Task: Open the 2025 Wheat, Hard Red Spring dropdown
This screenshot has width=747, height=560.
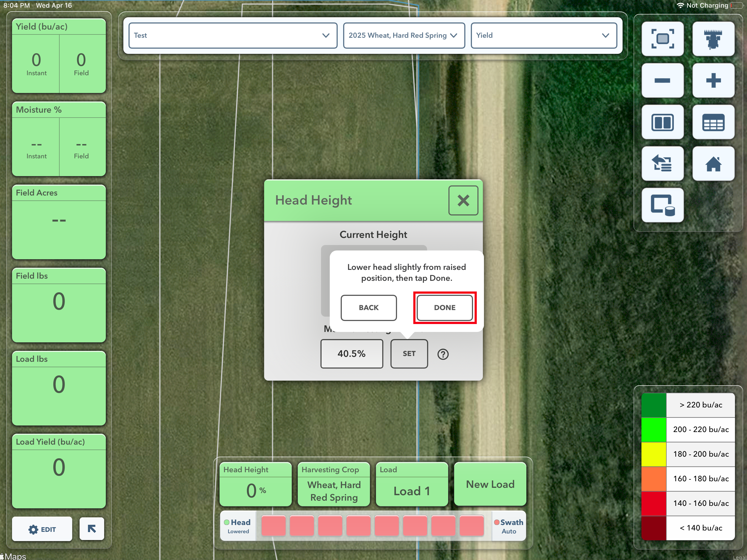Action: [404, 36]
